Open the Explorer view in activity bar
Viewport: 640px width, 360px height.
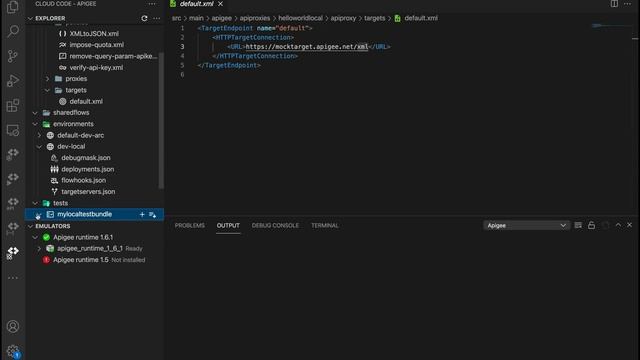coord(13,7)
